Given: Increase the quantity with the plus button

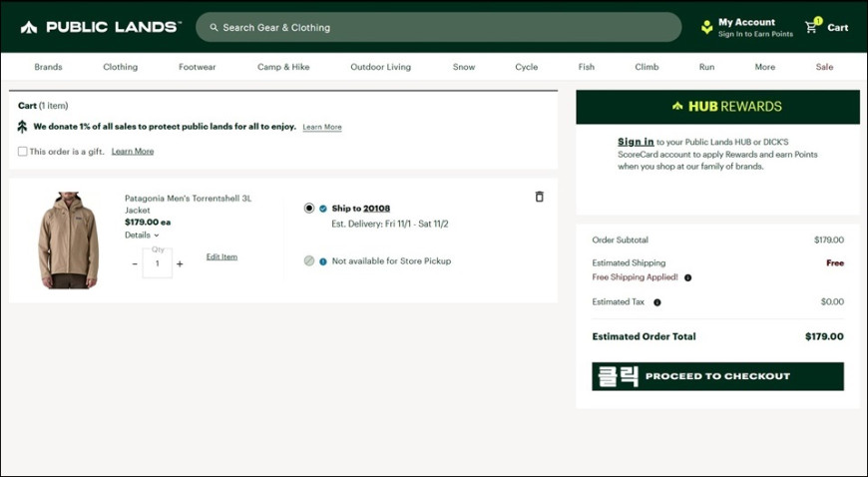Looking at the screenshot, I should tap(180, 264).
